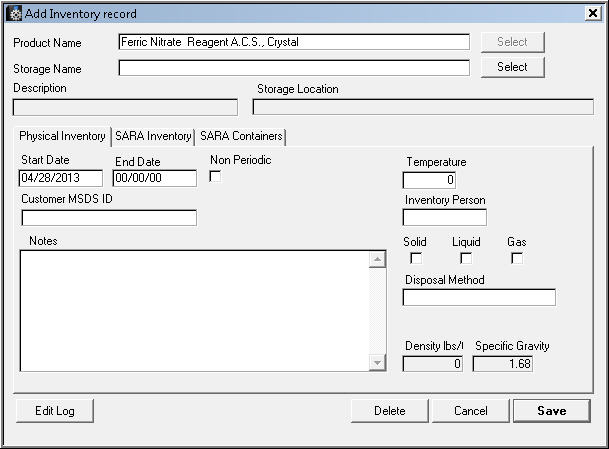This screenshot has height=449, width=609.
Task: Click into the Disposal Method field
Action: [479, 297]
